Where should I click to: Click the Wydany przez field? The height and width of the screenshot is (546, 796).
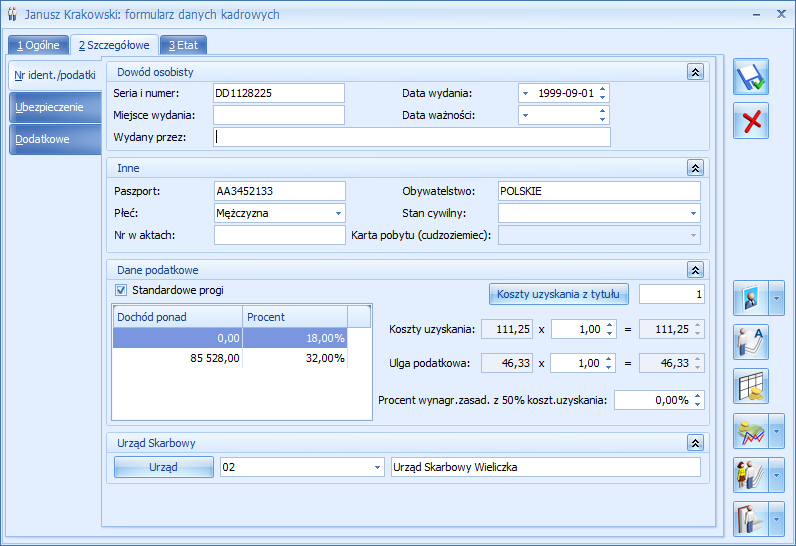(x=412, y=137)
